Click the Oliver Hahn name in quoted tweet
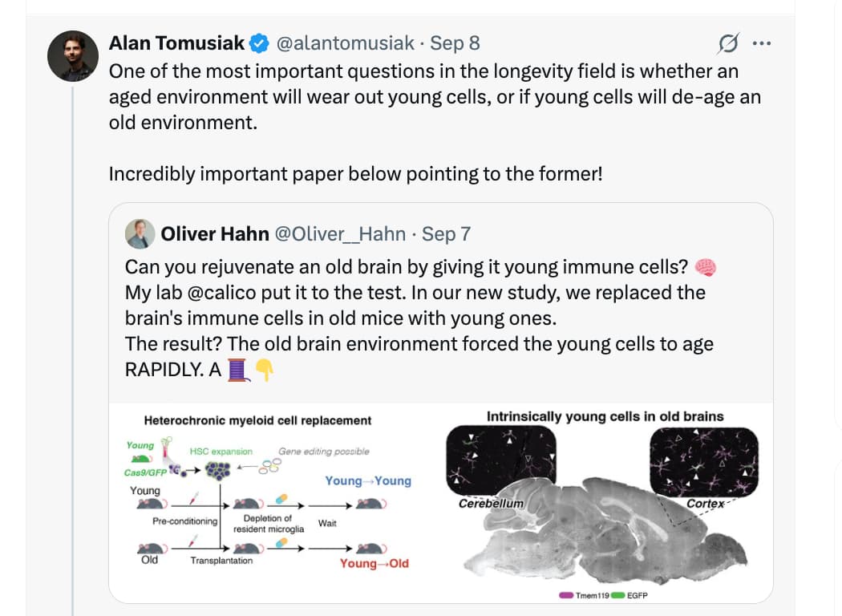The width and height of the screenshot is (842, 616). (215, 234)
